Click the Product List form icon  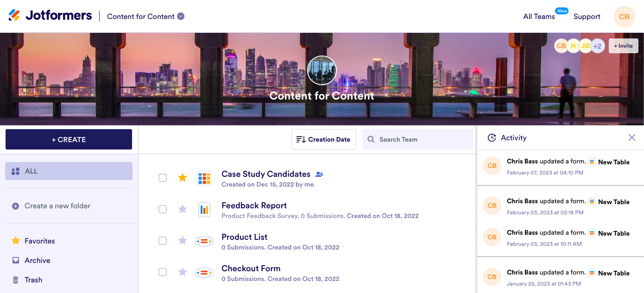[204, 241]
